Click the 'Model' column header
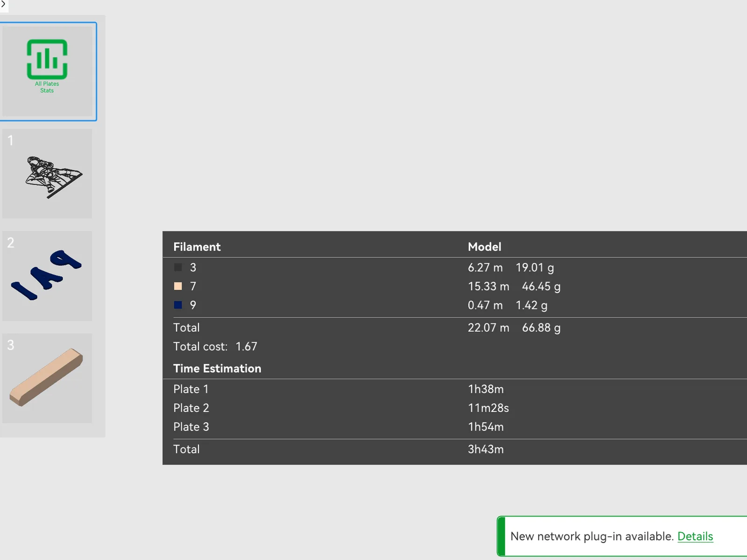This screenshot has width=747, height=560. pos(485,247)
